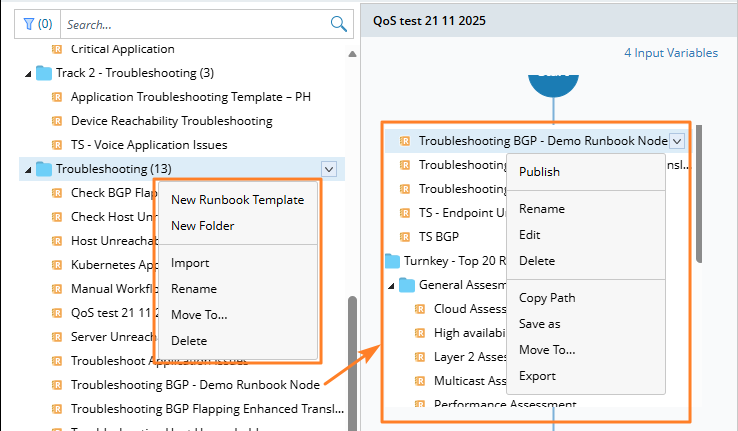738x431 pixels.
Task: Open the 4 Input Variables link
Action: (x=670, y=53)
